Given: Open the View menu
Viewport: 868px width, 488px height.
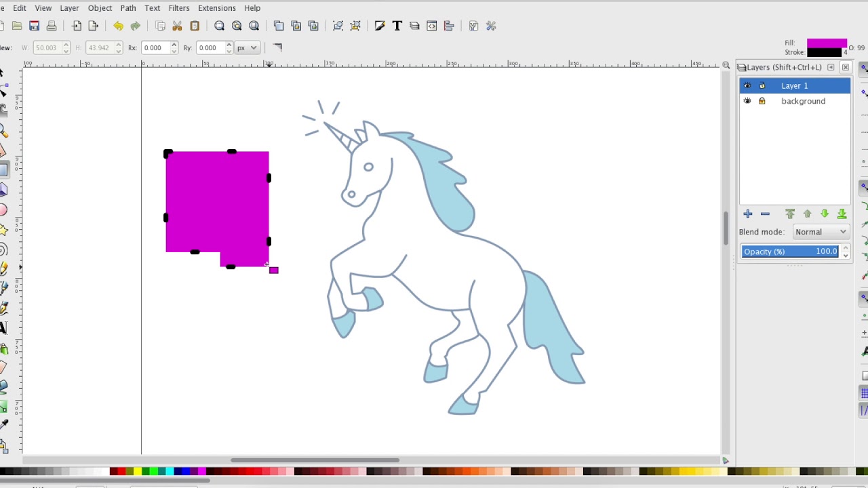Looking at the screenshot, I should pos(43,8).
